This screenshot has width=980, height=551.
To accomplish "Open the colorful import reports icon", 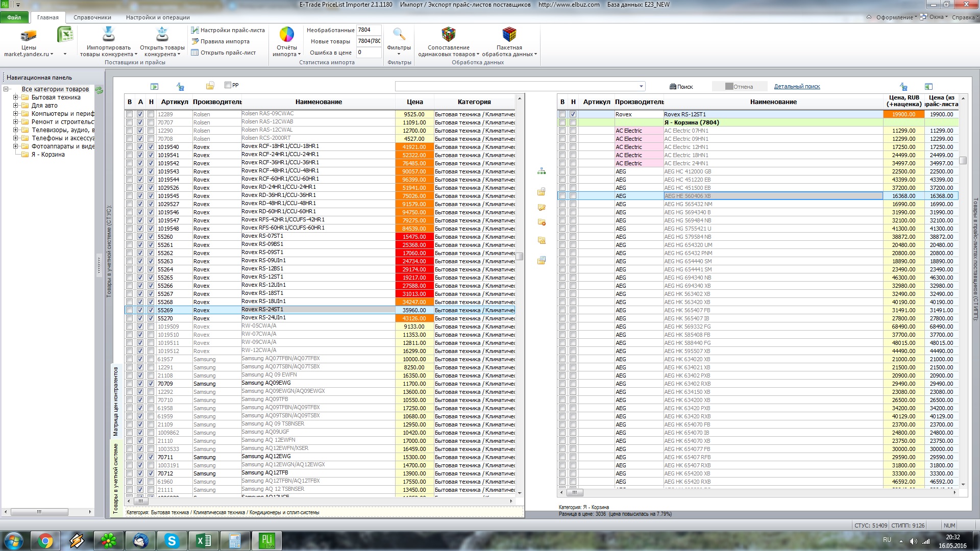I will coord(287,34).
